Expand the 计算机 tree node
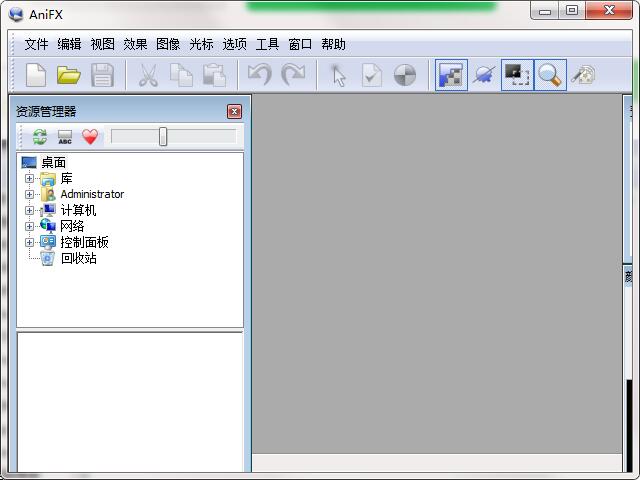Viewport: 640px width, 480px height. pos(30,211)
